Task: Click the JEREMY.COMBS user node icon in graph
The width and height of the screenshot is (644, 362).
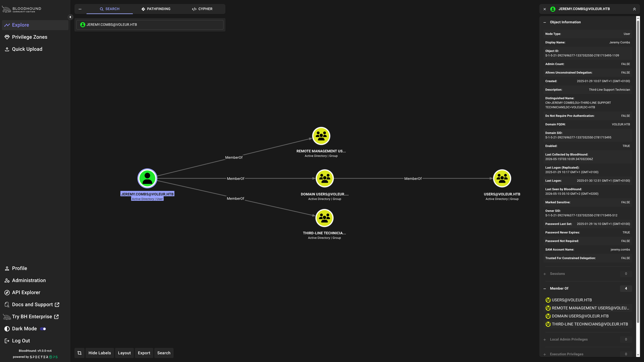Action: (x=147, y=178)
